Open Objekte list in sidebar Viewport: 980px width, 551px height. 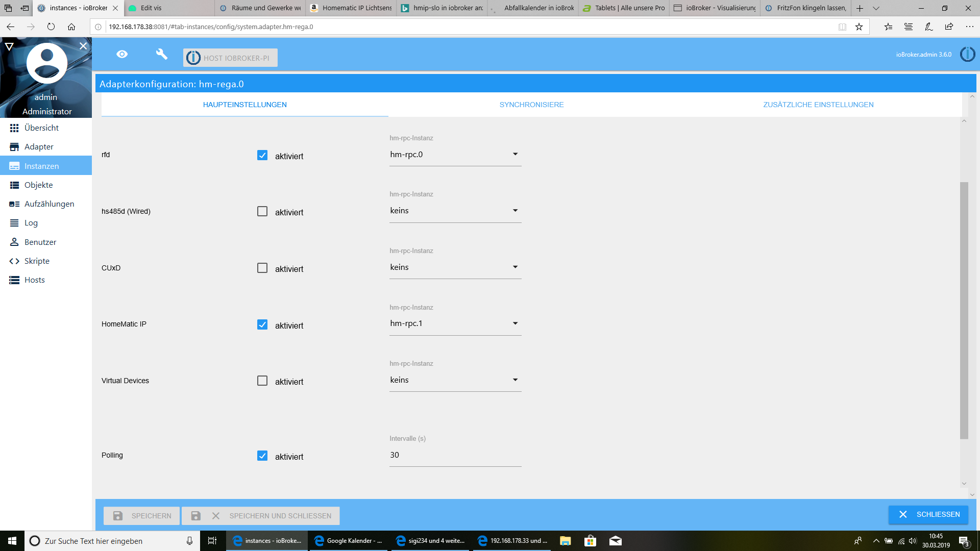[x=38, y=185]
